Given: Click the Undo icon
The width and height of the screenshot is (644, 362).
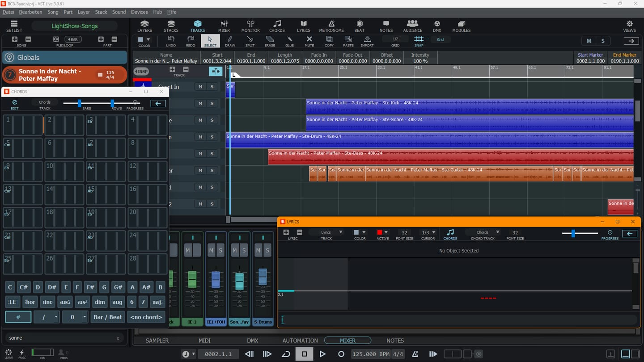Looking at the screenshot, I should pos(171,41).
